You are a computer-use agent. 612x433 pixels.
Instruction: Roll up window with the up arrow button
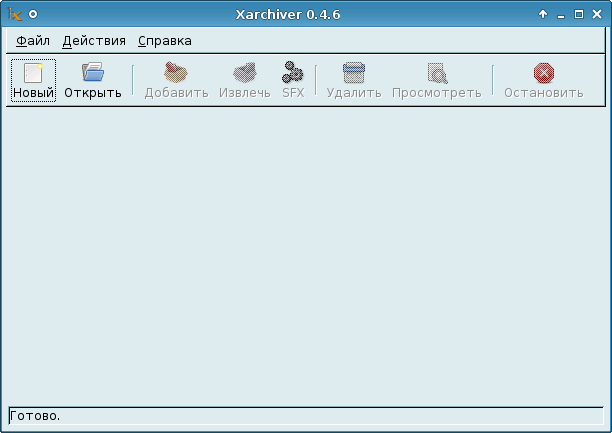(543, 14)
